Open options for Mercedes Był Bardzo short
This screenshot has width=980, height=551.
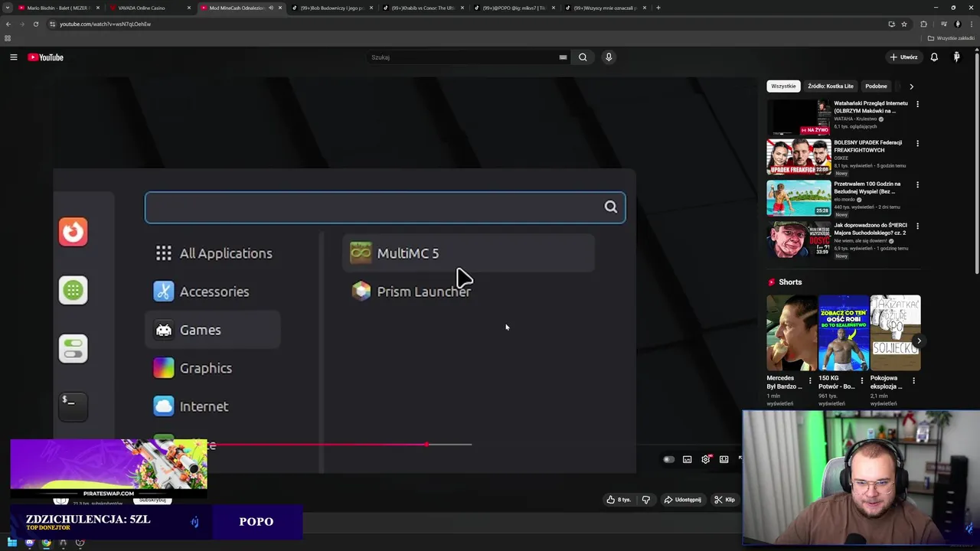[810, 380]
